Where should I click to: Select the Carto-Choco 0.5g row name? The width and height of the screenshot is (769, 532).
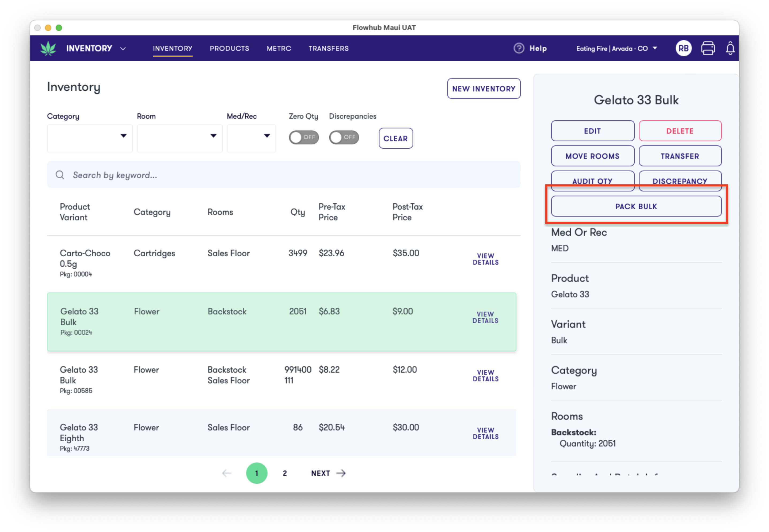(85, 258)
